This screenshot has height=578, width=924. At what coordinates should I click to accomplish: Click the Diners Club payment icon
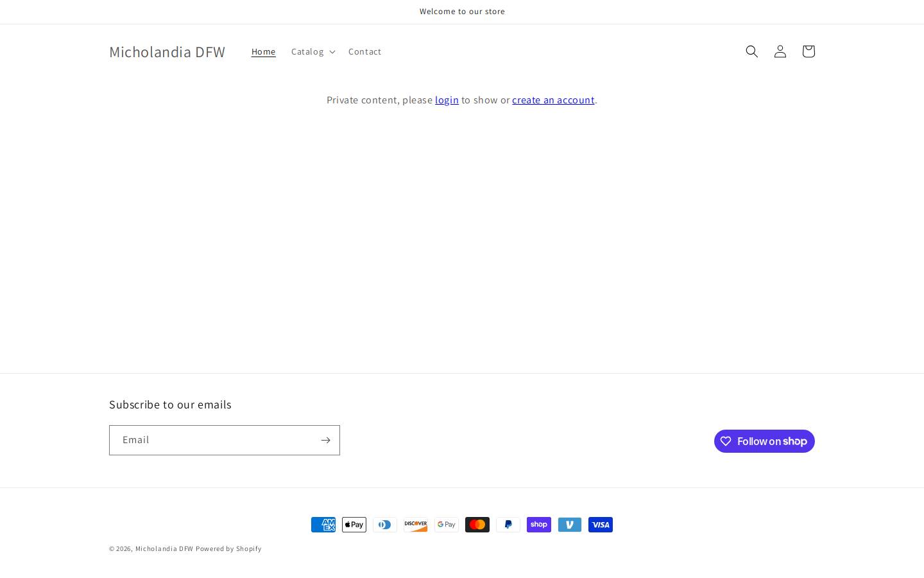pos(385,525)
